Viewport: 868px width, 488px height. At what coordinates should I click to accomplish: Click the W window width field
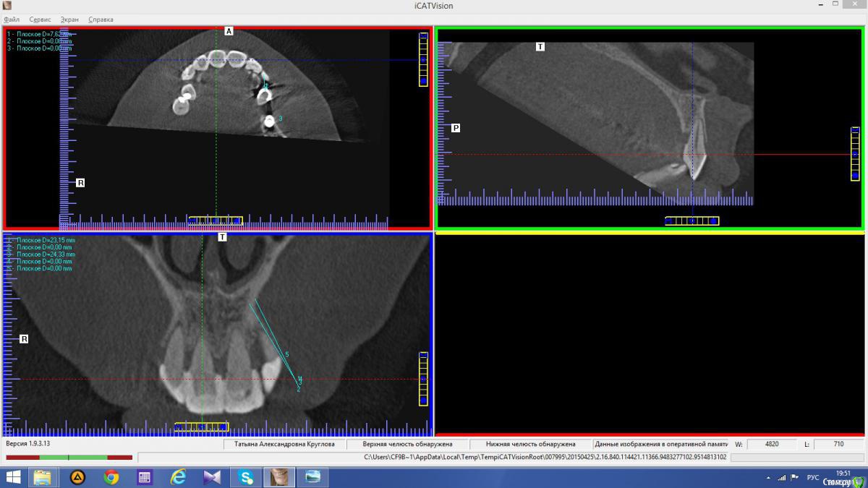(x=772, y=444)
